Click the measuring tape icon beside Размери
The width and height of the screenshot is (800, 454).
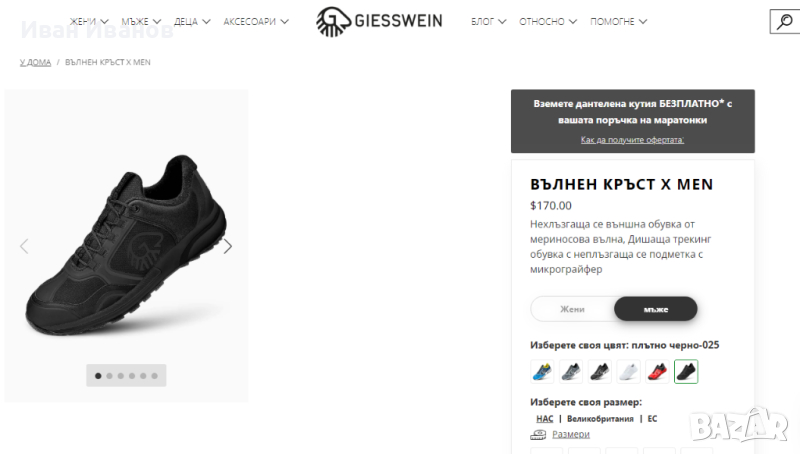[538, 435]
